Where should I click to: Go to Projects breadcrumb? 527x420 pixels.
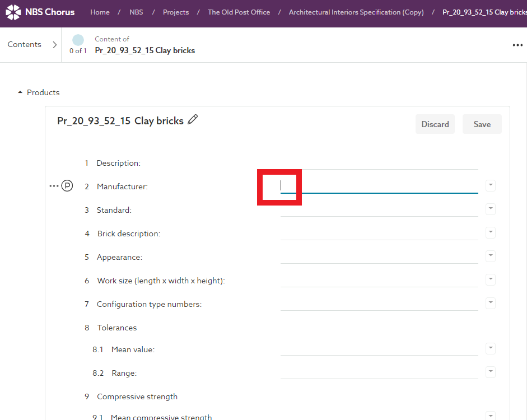pos(176,12)
